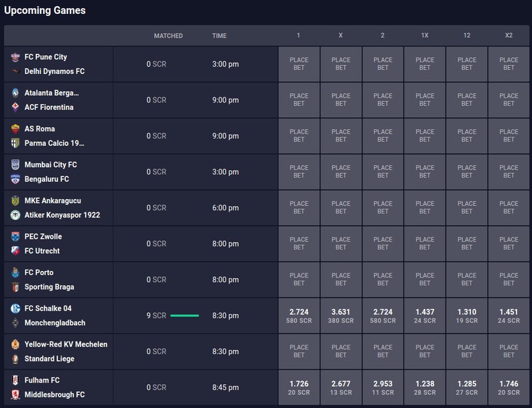Viewport: 532px width, 408px height.
Task: Click the Upcoming Games heading
Action: [45, 11]
